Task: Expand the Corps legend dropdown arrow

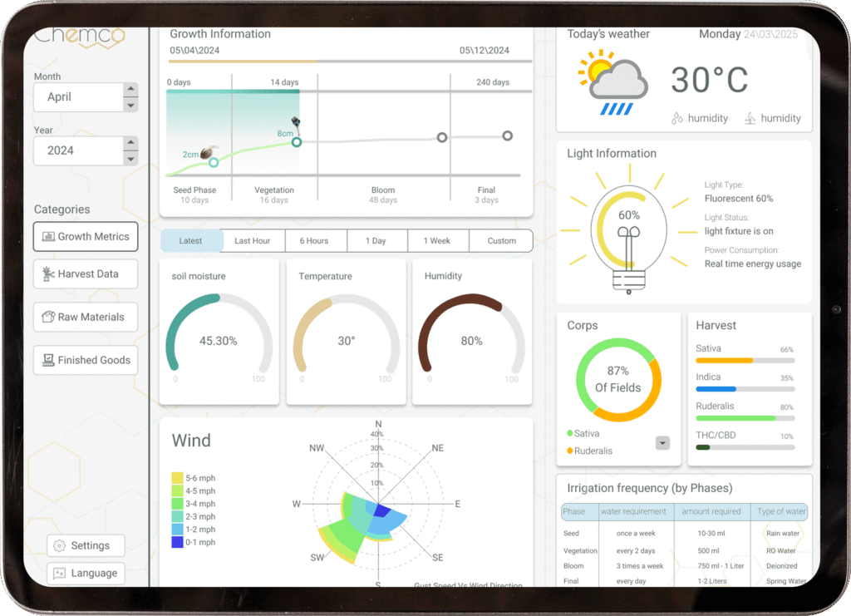Action: click(662, 443)
